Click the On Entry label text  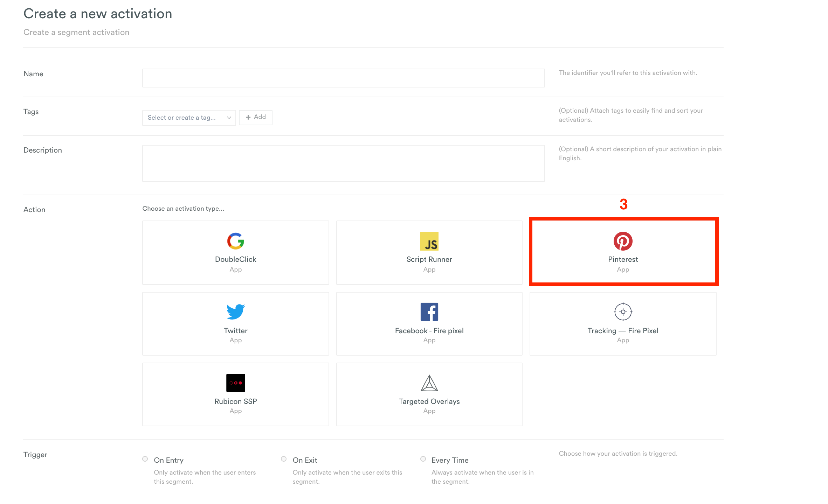(168, 460)
